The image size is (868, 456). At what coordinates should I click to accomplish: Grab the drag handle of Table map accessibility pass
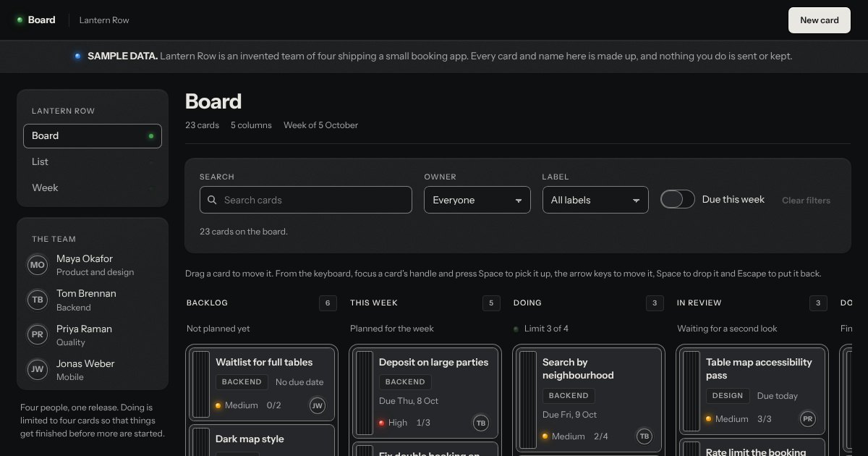691,391
